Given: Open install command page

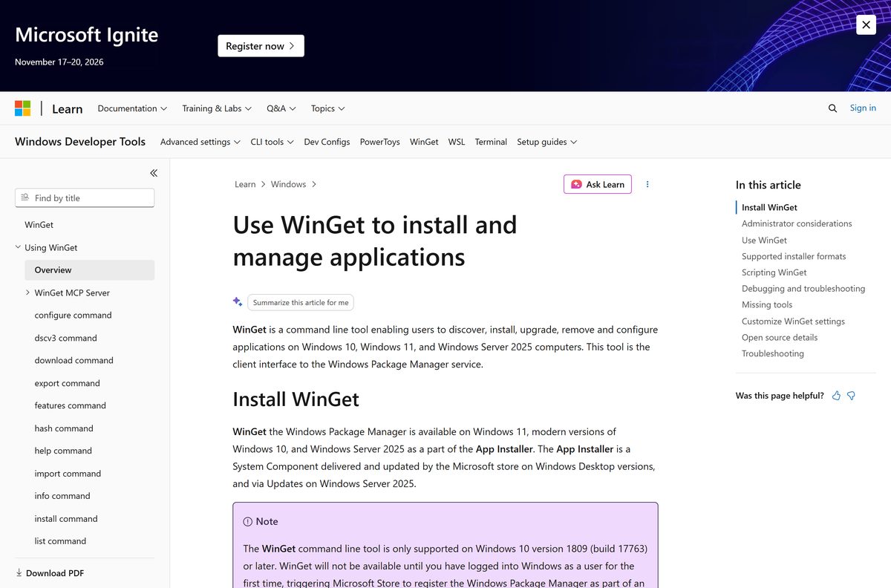Looking at the screenshot, I should click(x=66, y=519).
